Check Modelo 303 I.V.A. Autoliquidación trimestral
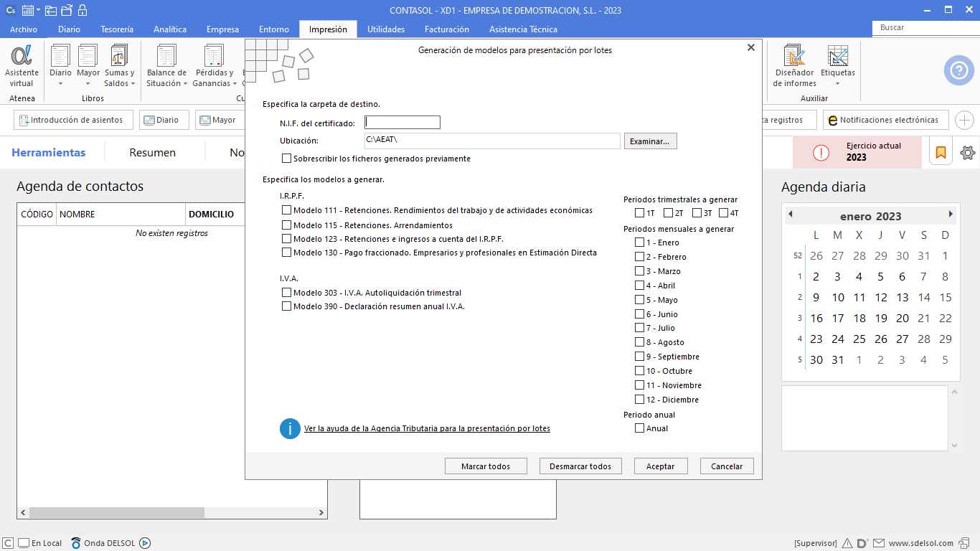 tap(287, 293)
